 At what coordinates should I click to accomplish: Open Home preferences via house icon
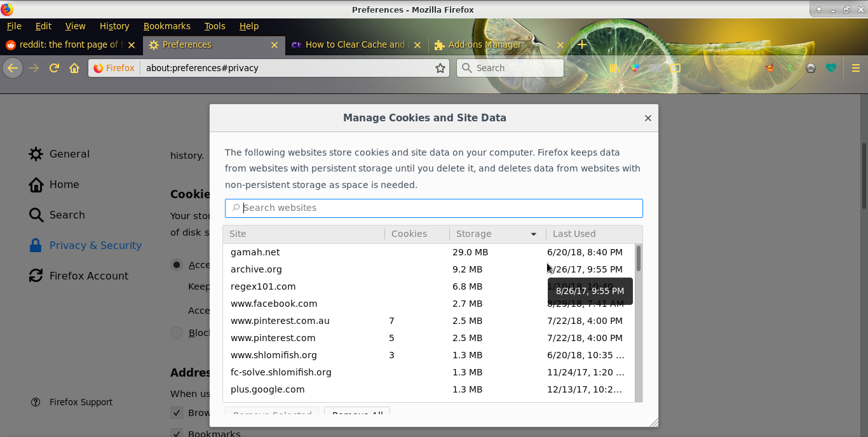[x=36, y=184]
